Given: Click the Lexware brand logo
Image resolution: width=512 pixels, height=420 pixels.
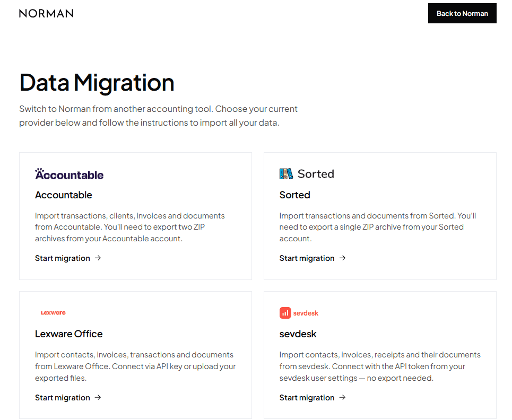Looking at the screenshot, I should (53, 313).
